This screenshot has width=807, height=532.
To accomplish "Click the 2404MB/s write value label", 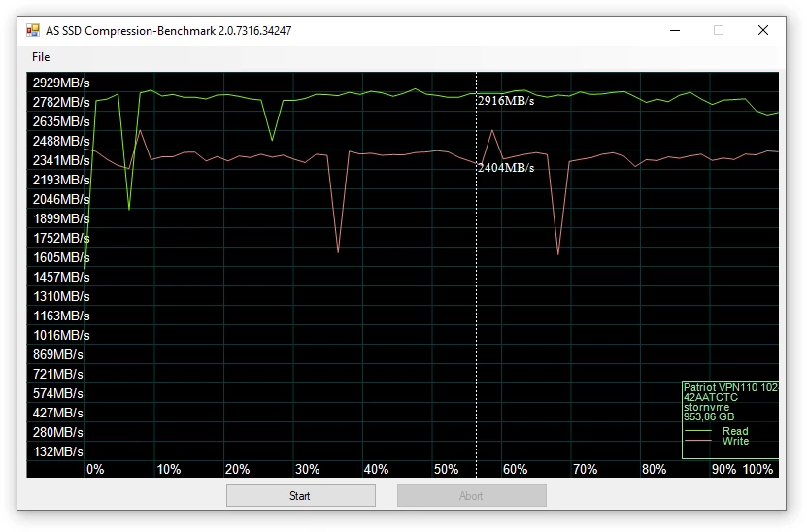I will [506, 168].
